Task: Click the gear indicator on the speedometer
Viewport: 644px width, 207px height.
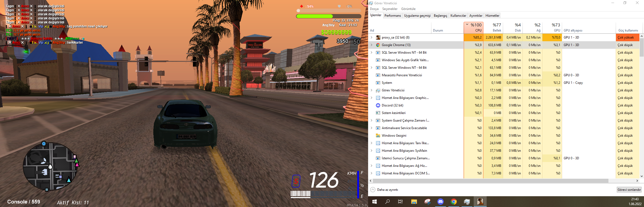Action: point(296,181)
